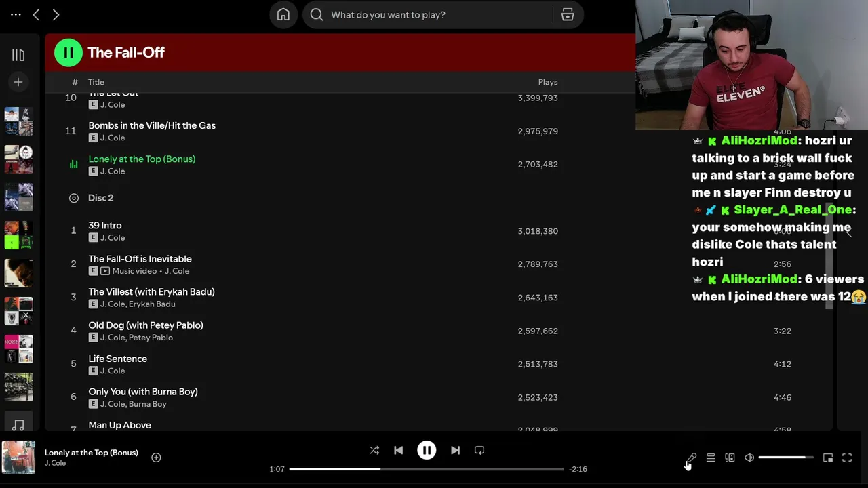Image resolution: width=868 pixels, height=488 pixels.
Task: Expand Your Library sidebar icon
Action: 18,55
